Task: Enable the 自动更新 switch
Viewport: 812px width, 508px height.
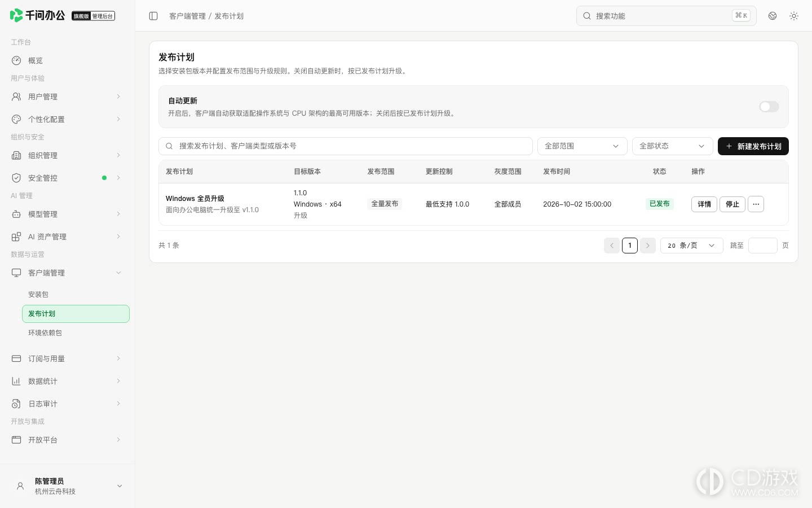Action: pyautogui.click(x=769, y=107)
